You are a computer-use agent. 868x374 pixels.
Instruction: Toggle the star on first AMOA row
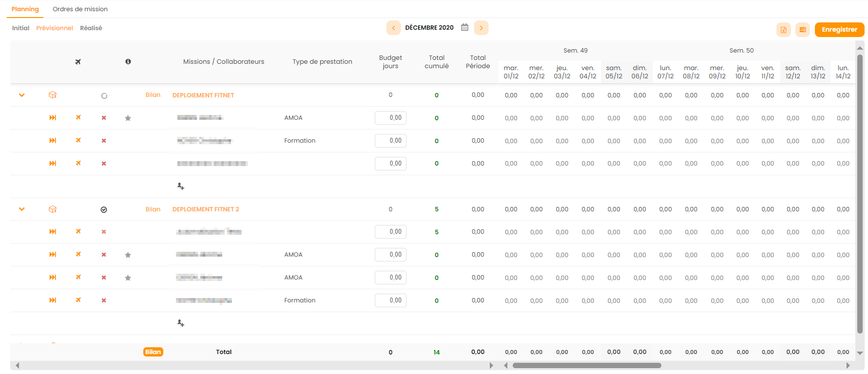128,118
